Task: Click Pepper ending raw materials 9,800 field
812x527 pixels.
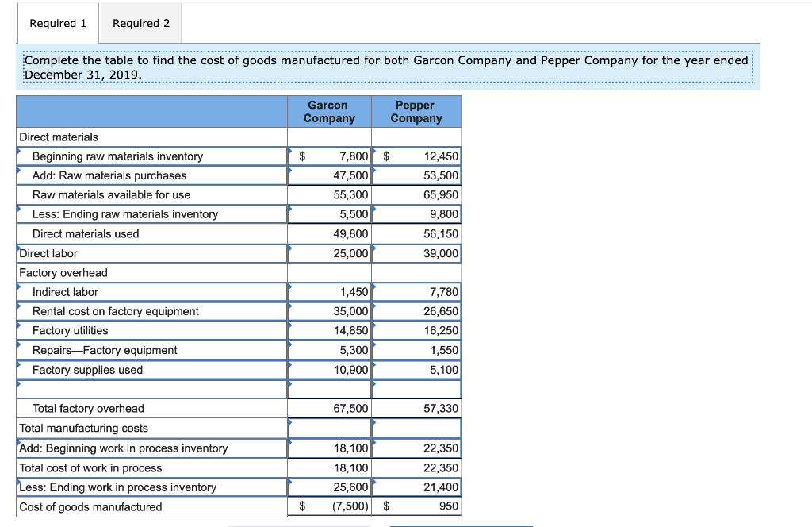Action: [416, 214]
